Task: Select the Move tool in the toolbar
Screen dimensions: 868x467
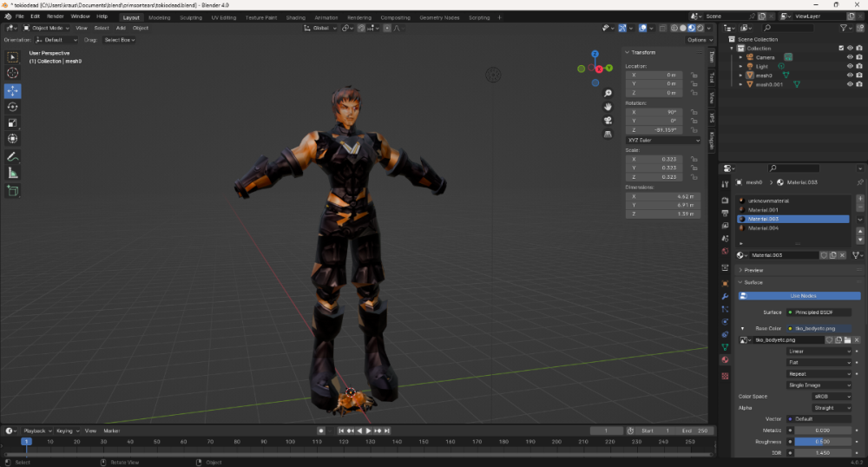Action: [13, 90]
